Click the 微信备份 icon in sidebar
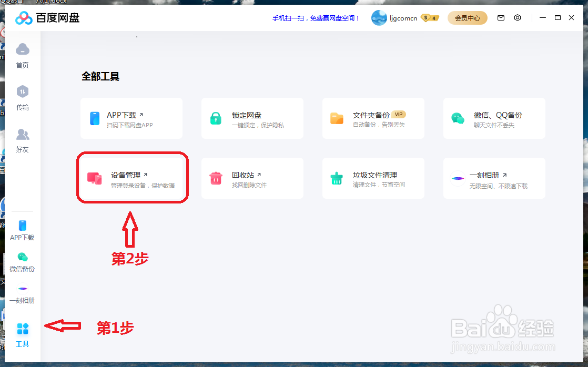The image size is (588, 367). [x=23, y=257]
